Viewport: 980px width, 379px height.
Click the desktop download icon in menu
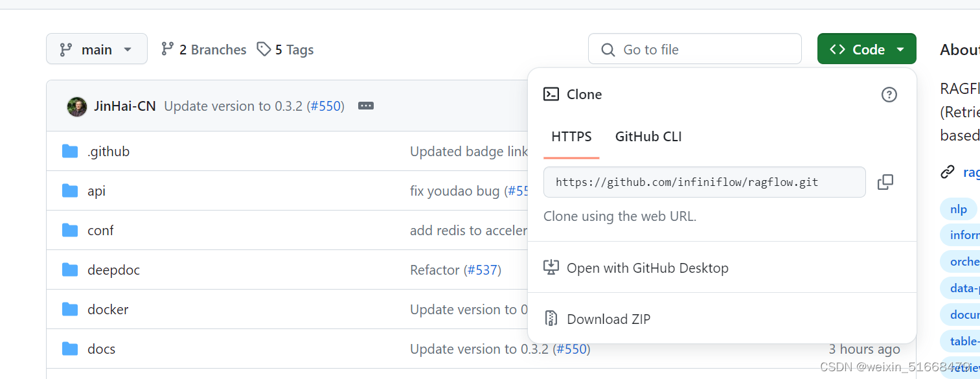click(551, 268)
